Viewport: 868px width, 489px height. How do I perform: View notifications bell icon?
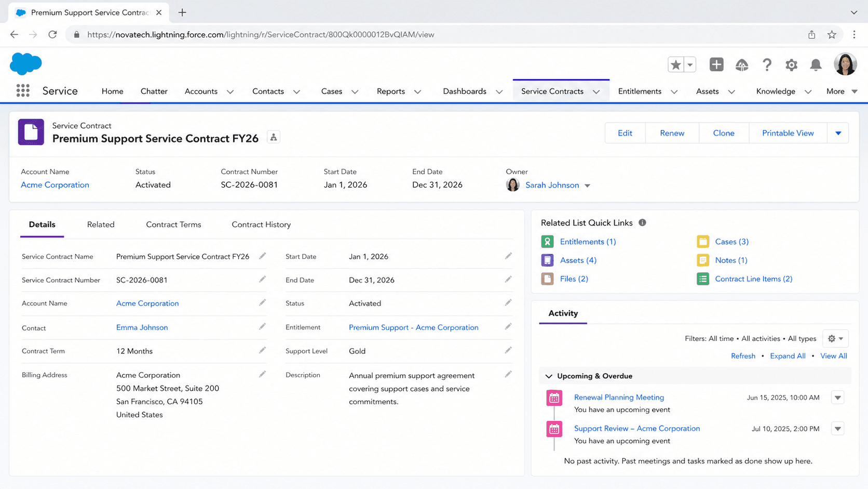[x=816, y=65]
